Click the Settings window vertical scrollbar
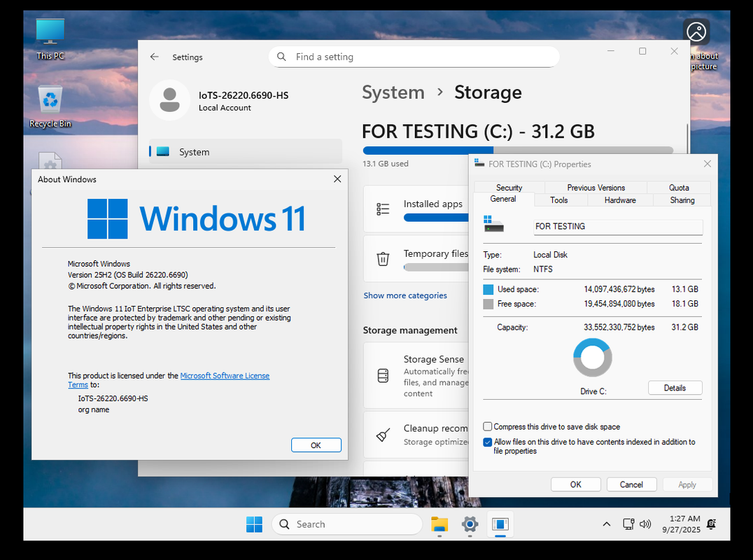Viewport: 753px width, 560px height. click(x=688, y=139)
